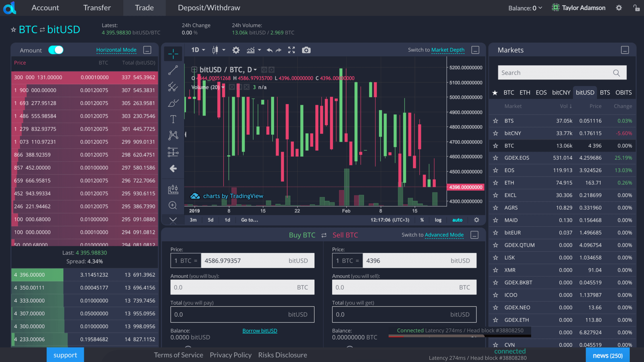Open chart settings gear in toolbar
The width and height of the screenshot is (644, 362).
coord(236,50)
